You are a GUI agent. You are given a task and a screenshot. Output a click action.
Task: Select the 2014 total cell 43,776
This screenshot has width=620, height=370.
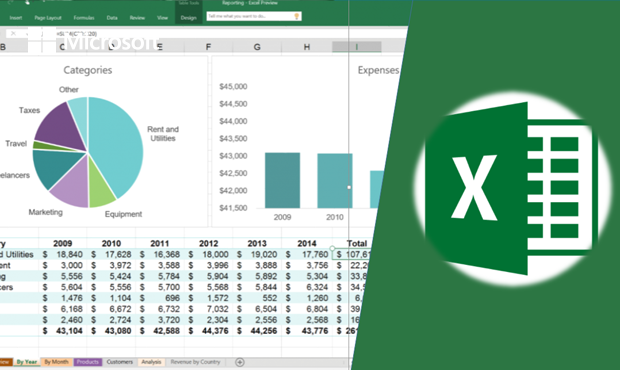point(308,330)
